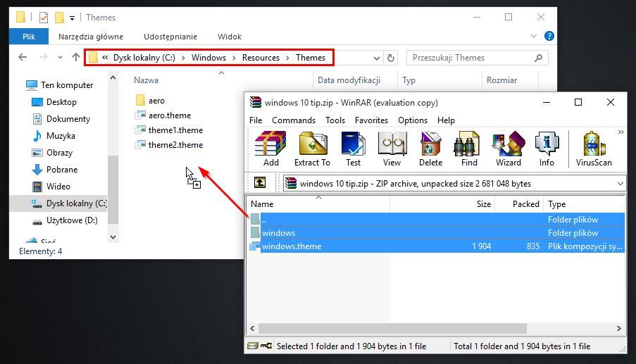Select the parent '..' row in WinRAR
This screenshot has height=364, width=636.
tap(437, 219)
